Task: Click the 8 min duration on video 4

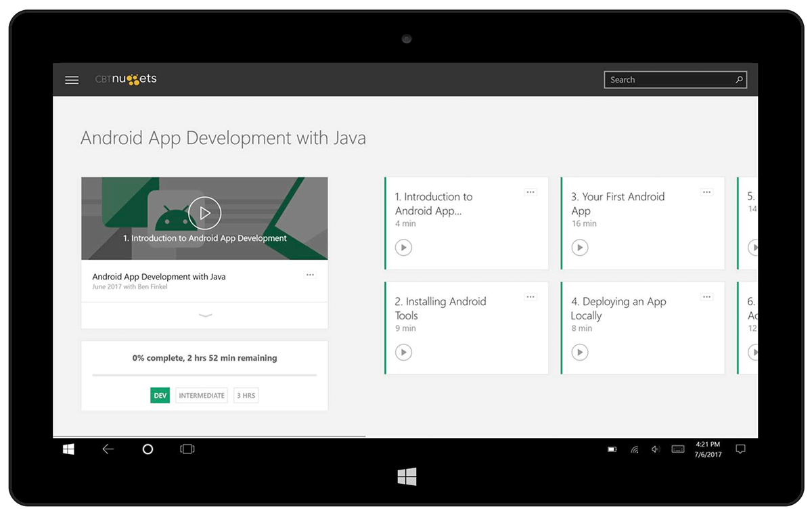Action: pyautogui.click(x=581, y=328)
